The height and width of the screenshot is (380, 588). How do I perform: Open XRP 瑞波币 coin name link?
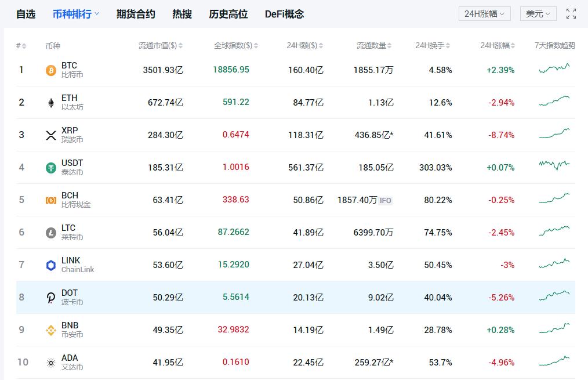(72, 135)
